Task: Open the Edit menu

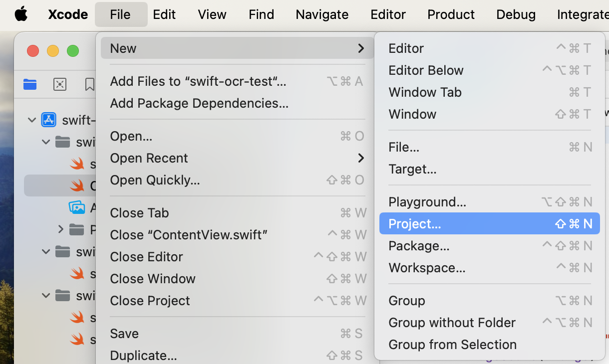Action: 164,14
